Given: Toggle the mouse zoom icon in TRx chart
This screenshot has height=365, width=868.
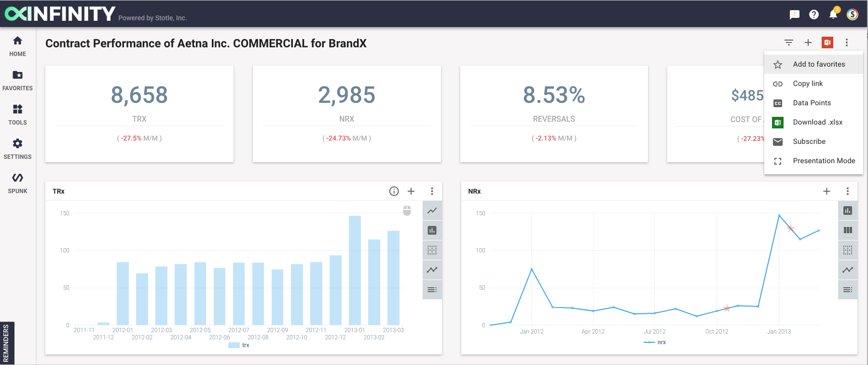Looking at the screenshot, I should point(407,211).
